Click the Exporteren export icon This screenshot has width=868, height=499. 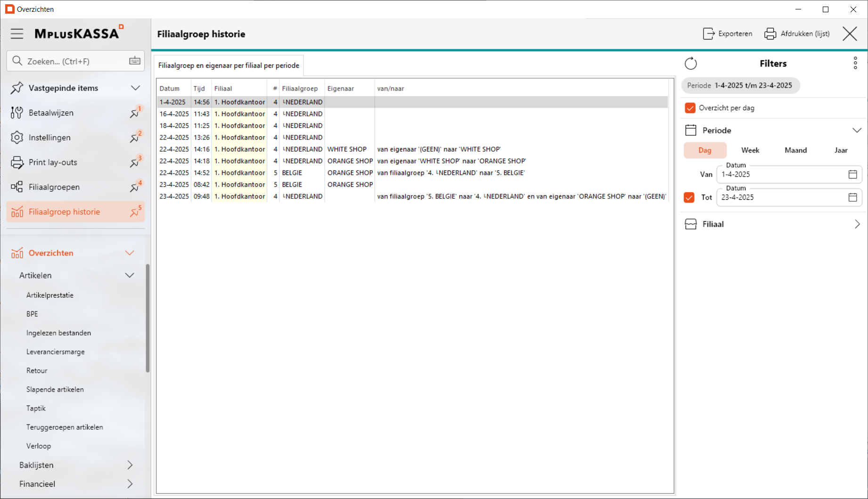click(709, 33)
